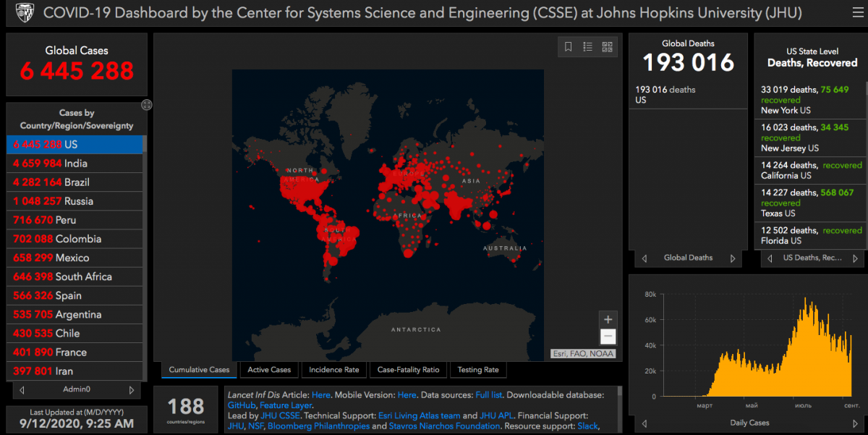Viewport: 868px width, 435px height.
Task: Click the Colombia row
Action: tap(75, 239)
